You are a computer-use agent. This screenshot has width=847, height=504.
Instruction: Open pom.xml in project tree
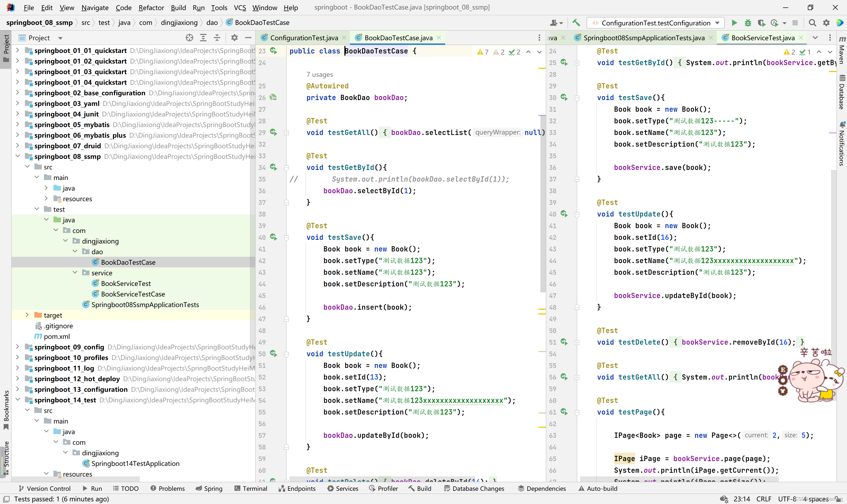pyautogui.click(x=57, y=336)
